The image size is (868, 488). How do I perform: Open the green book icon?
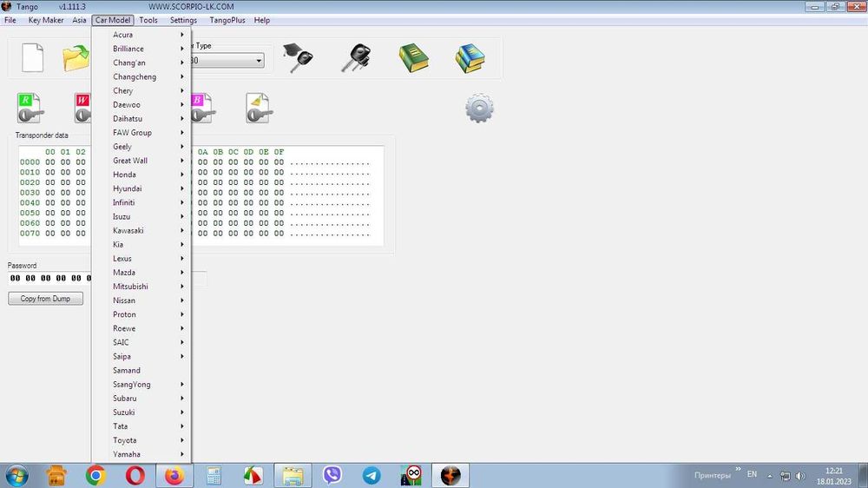[x=413, y=58]
